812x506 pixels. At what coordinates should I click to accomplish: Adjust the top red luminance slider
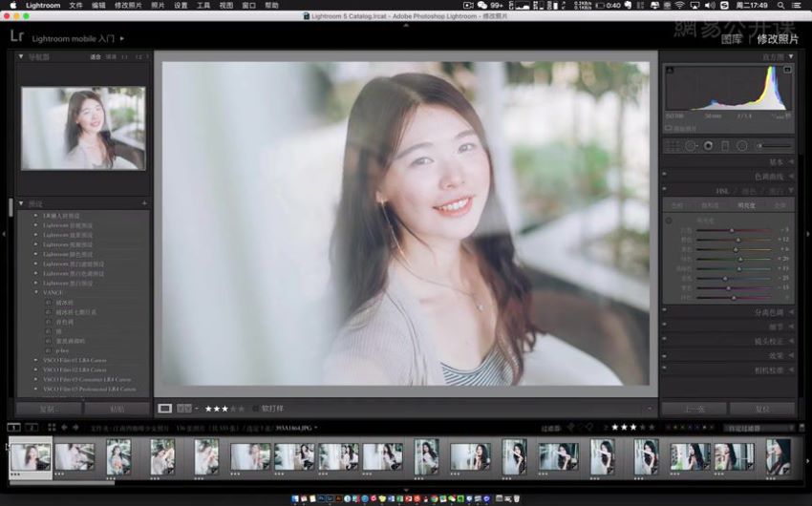click(x=732, y=230)
